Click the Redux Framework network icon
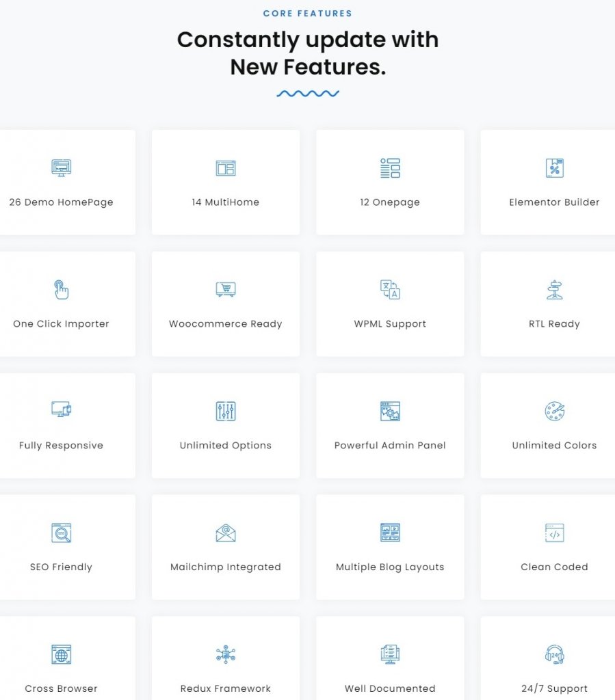The width and height of the screenshot is (615, 700). tap(226, 654)
